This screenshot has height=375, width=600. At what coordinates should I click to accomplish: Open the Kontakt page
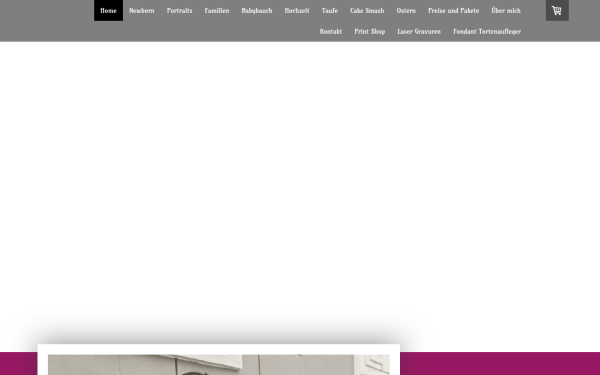[331, 31]
